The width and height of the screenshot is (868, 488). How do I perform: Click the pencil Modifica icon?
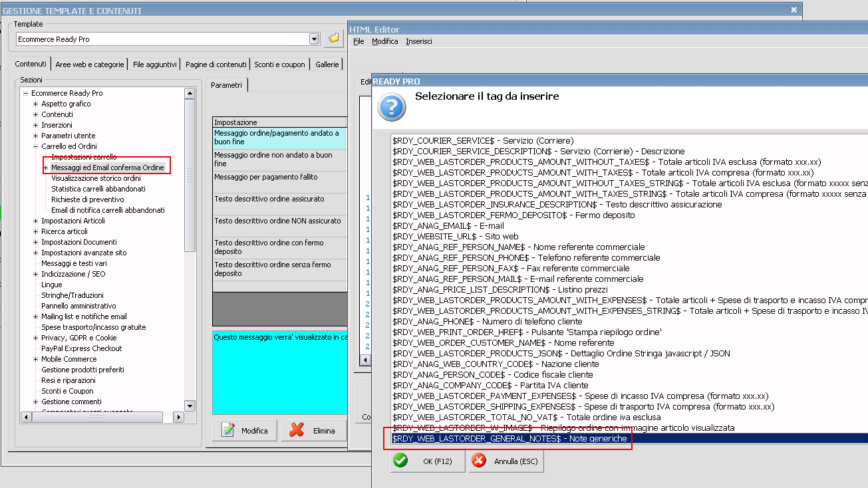[228, 430]
